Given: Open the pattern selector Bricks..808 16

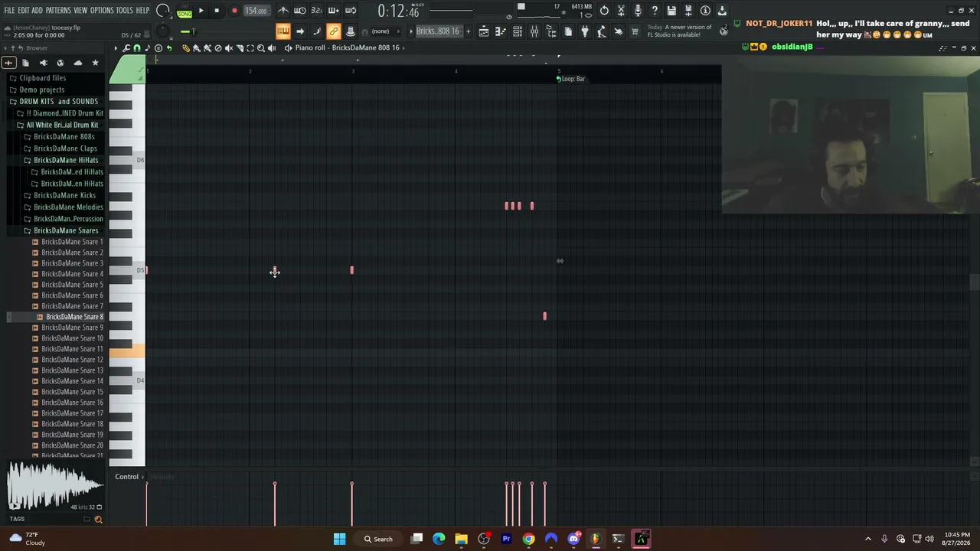Looking at the screenshot, I should 438,31.
